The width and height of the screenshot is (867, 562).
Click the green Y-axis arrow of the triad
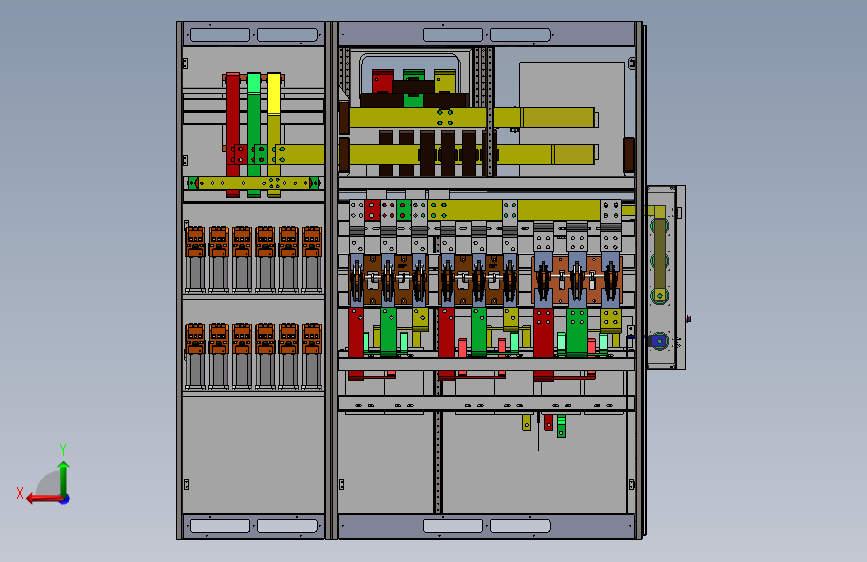pyautogui.click(x=64, y=479)
